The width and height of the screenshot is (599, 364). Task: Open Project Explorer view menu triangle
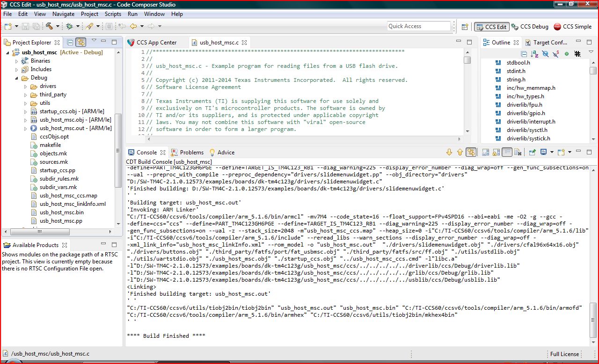click(x=94, y=40)
